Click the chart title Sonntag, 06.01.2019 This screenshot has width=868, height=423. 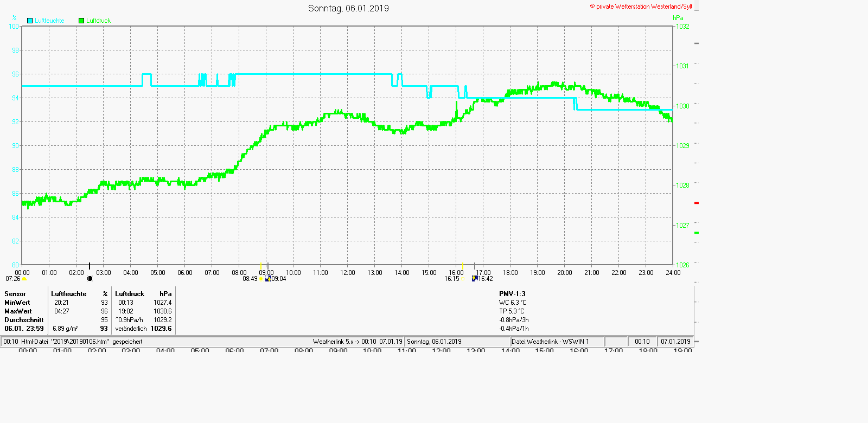[x=348, y=8]
